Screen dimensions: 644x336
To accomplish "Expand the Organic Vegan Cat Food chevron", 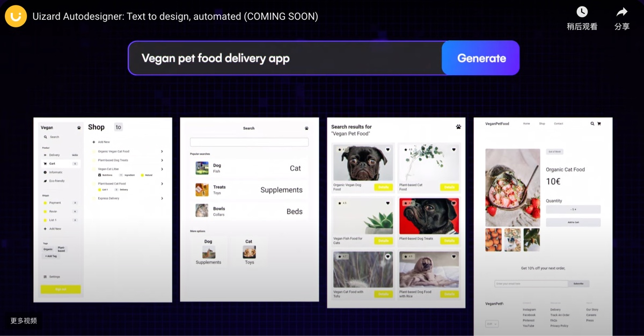I will pos(162,151).
